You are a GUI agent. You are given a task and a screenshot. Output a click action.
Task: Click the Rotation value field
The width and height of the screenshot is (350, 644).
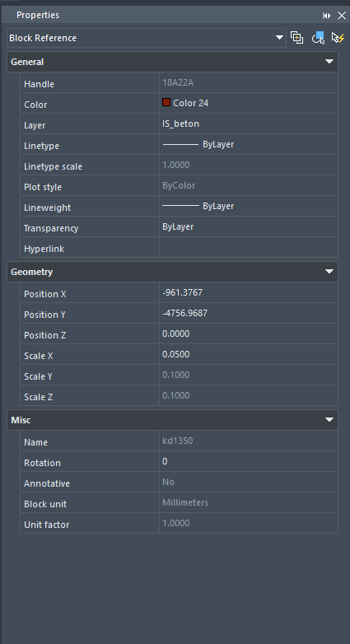coord(249,461)
